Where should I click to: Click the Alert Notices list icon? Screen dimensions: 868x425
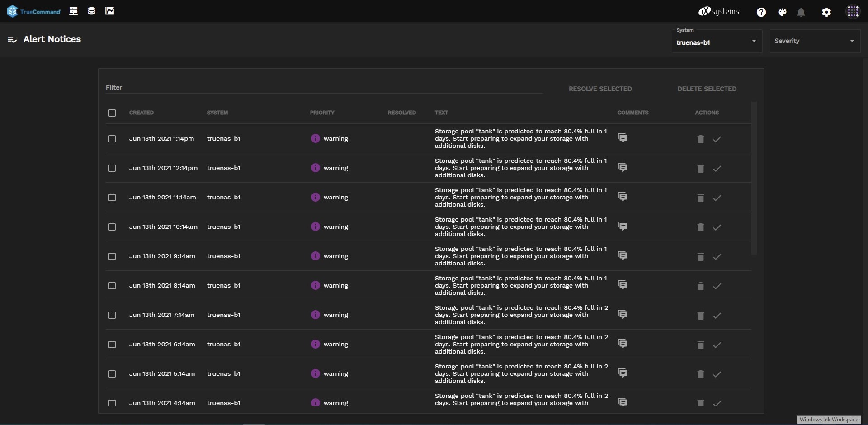[12, 40]
